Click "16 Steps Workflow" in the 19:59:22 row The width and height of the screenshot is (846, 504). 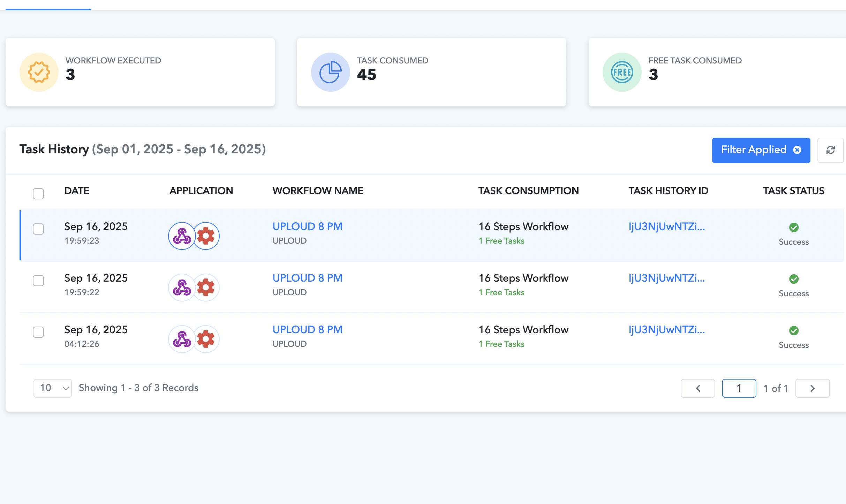point(524,278)
